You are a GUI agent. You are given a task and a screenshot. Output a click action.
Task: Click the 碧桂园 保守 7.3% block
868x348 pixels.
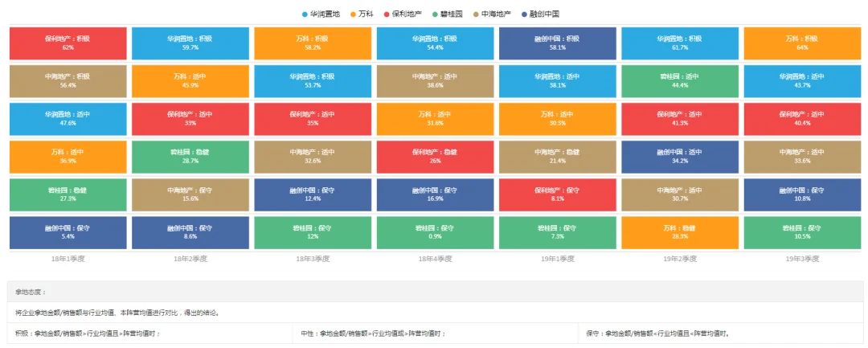point(558,232)
